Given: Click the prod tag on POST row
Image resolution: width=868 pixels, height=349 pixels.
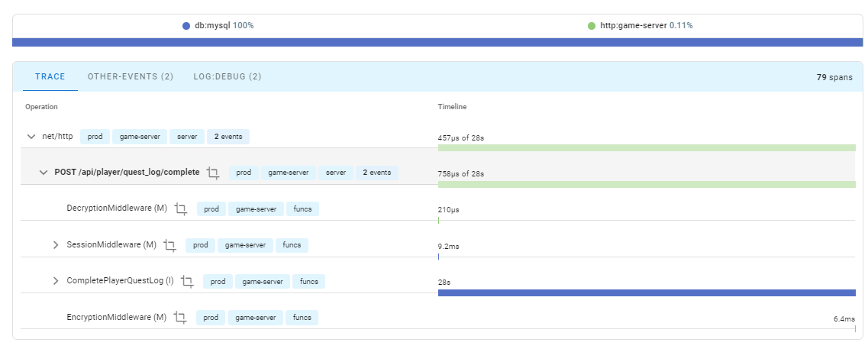Looking at the screenshot, I should coord(244,173).
